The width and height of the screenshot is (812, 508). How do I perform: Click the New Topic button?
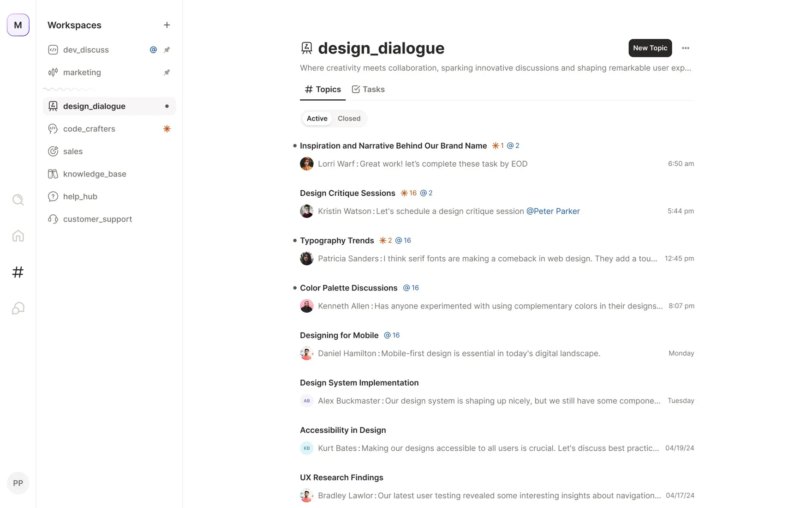click(650, 48)
